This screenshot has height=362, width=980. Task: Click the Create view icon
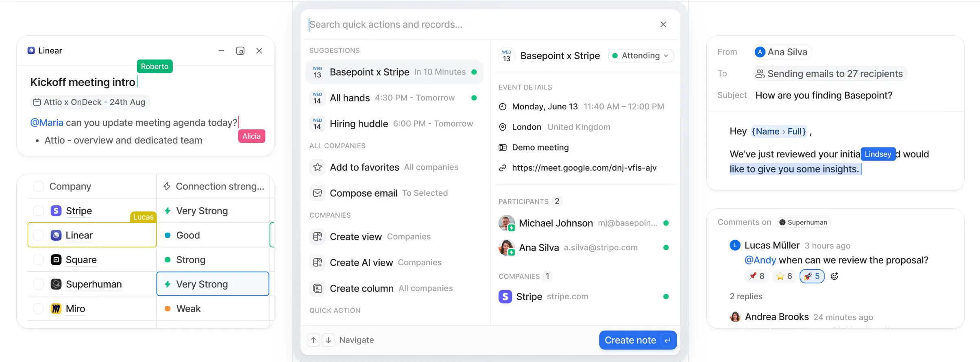click(x=318, y=237)
